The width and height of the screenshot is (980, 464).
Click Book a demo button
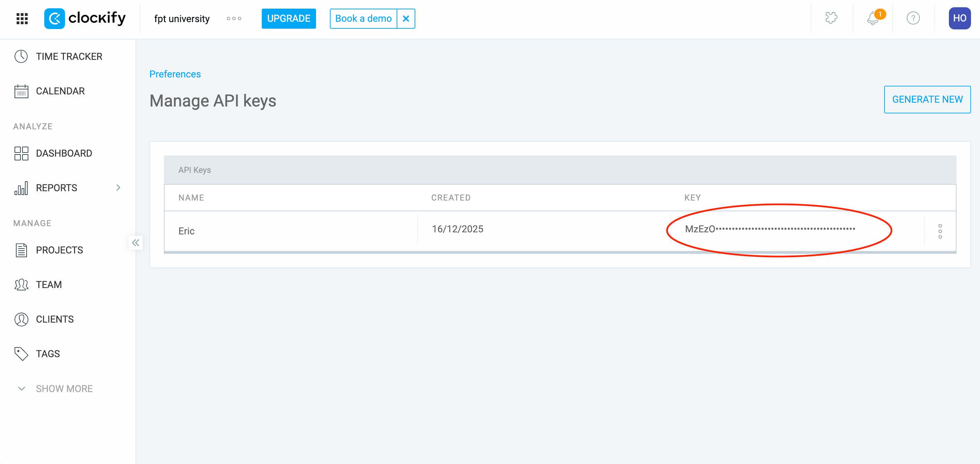[363, 19]
